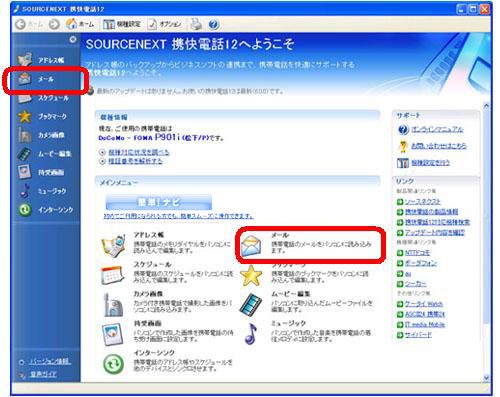
Task: Open メール envelope icon in main menu
Action: 251,245
